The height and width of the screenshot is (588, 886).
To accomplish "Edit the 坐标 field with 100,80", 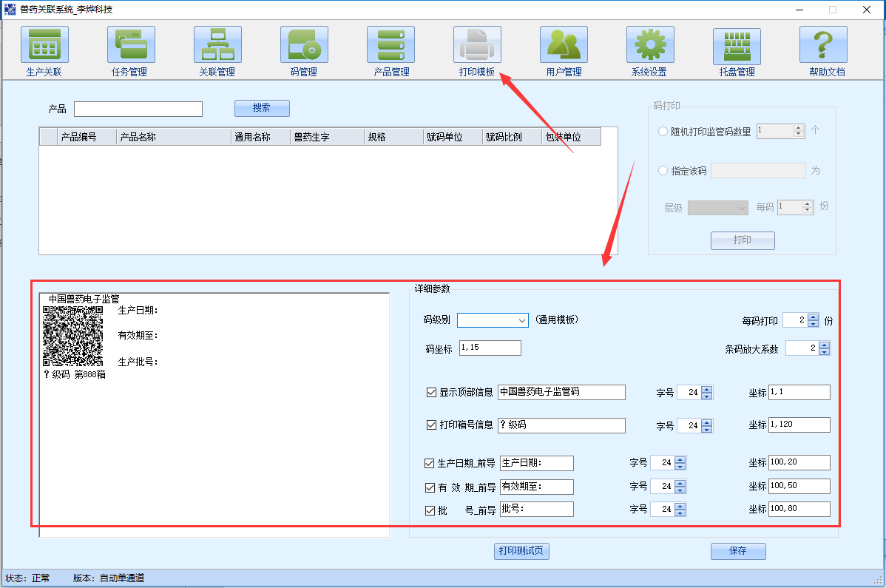I will 799,509.
